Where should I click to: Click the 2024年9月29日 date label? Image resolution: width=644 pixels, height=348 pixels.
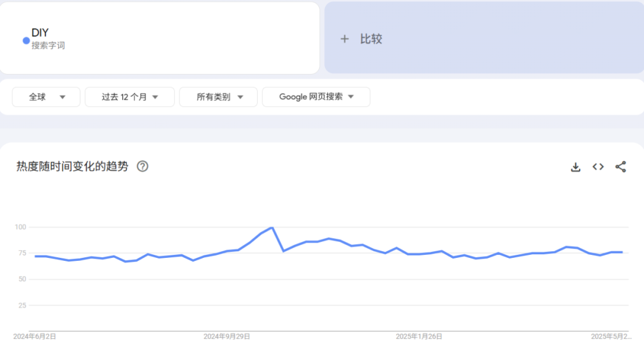pos(227,337)
